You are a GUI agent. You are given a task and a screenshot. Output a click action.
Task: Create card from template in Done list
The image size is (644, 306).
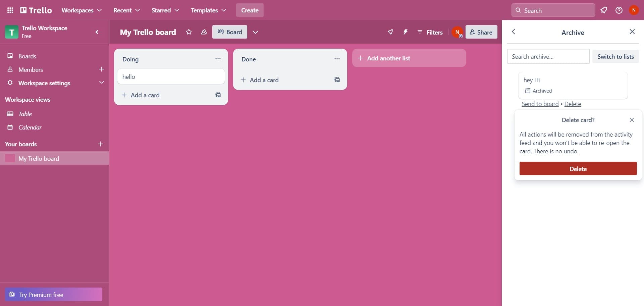pyautogui.click(x=337, y=80)
